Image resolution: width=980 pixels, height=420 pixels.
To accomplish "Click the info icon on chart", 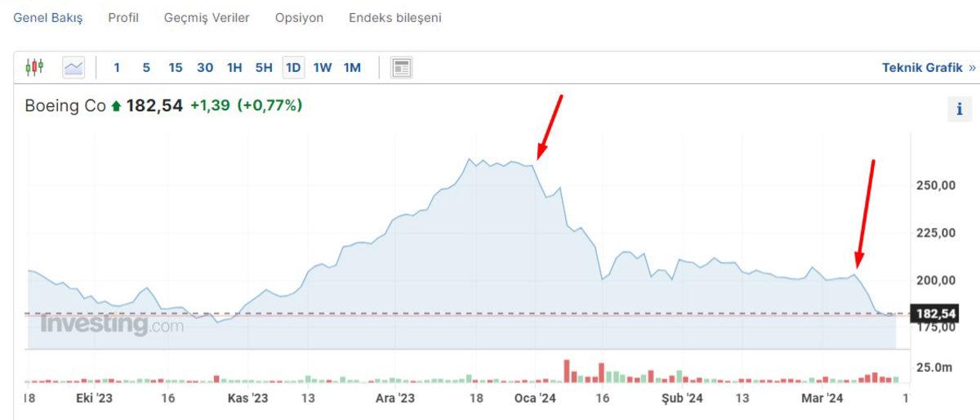I will (x=960, y=109).
